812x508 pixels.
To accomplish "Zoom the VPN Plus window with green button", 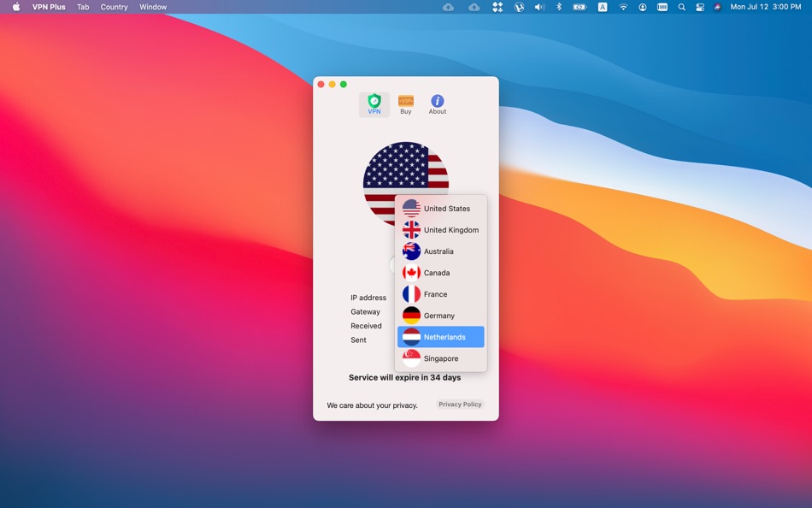I will [x=344, y=84].
